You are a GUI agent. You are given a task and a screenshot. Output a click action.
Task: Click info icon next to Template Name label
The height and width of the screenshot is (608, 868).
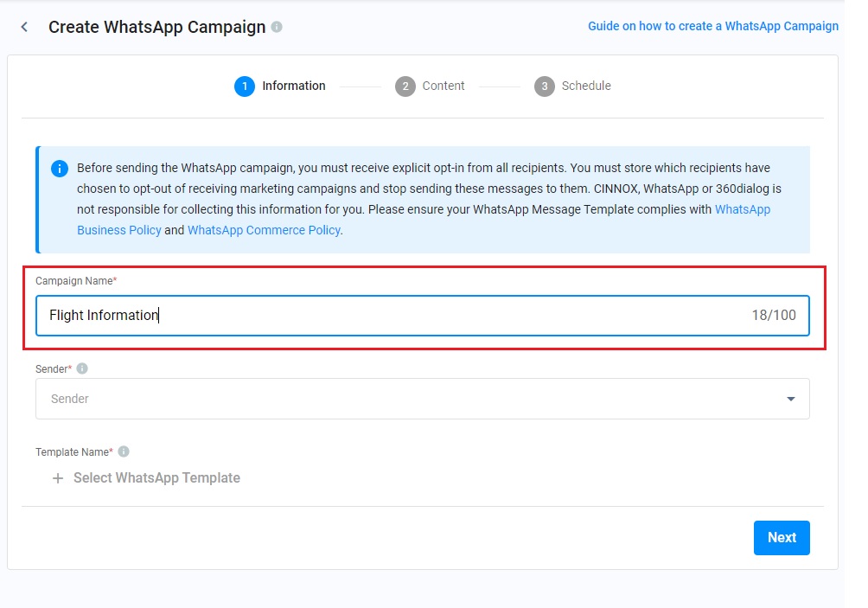tap(124, 451)
